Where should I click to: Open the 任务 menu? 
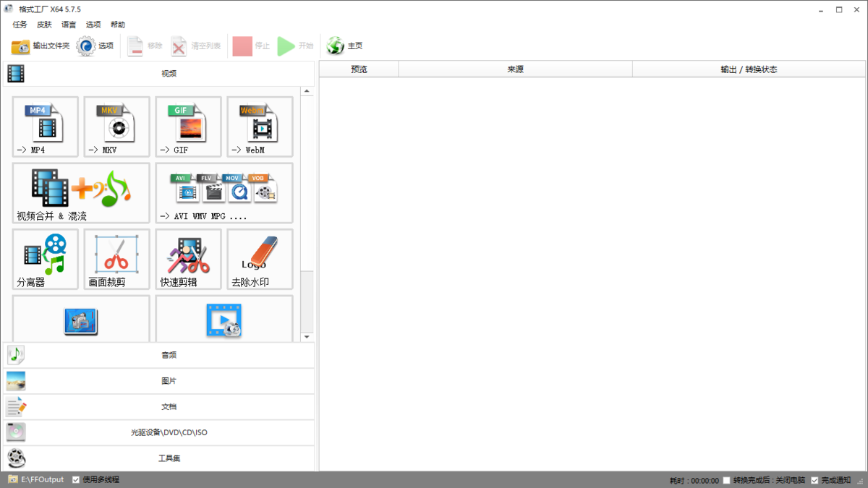click(x=20, y=25)
